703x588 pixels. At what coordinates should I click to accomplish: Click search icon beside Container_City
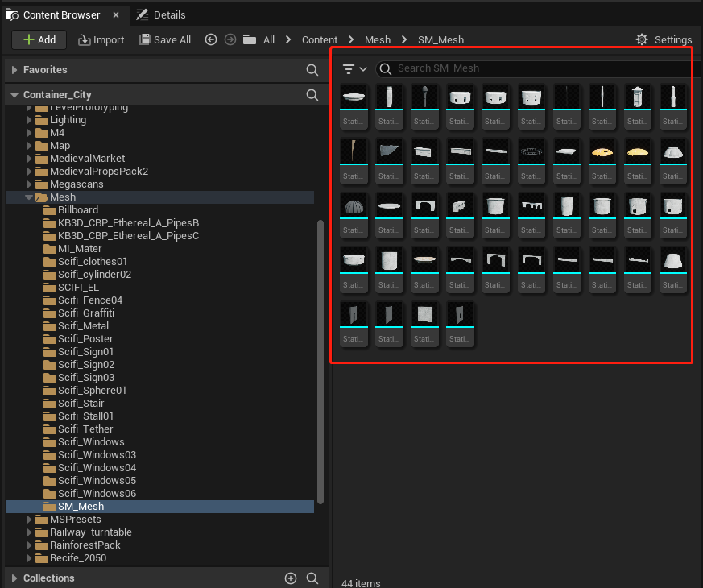312,95
